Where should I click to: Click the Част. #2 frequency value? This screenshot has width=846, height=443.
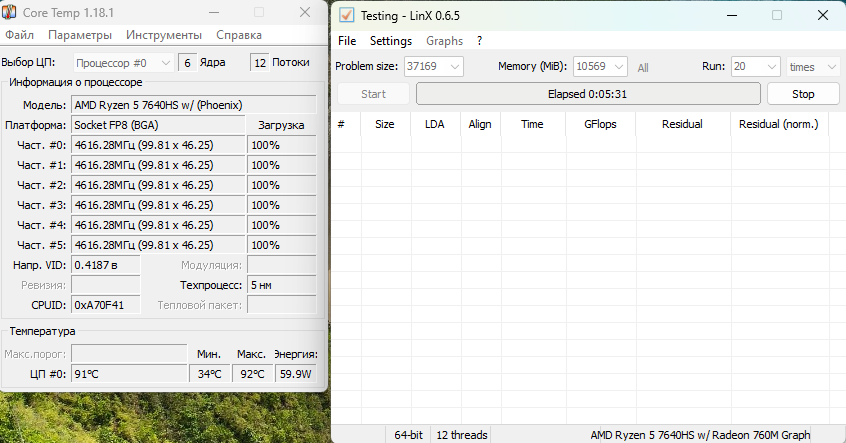tap(158, 185)
